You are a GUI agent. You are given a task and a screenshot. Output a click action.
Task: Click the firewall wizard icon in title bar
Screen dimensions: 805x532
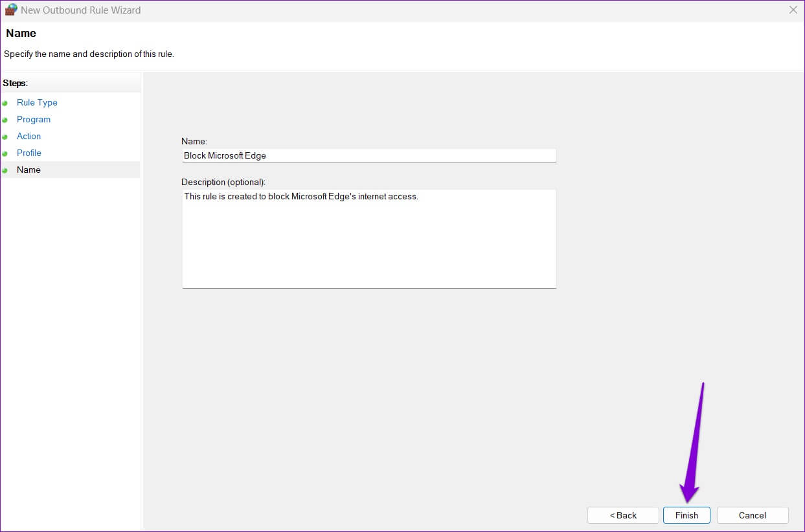click(10, 10)
